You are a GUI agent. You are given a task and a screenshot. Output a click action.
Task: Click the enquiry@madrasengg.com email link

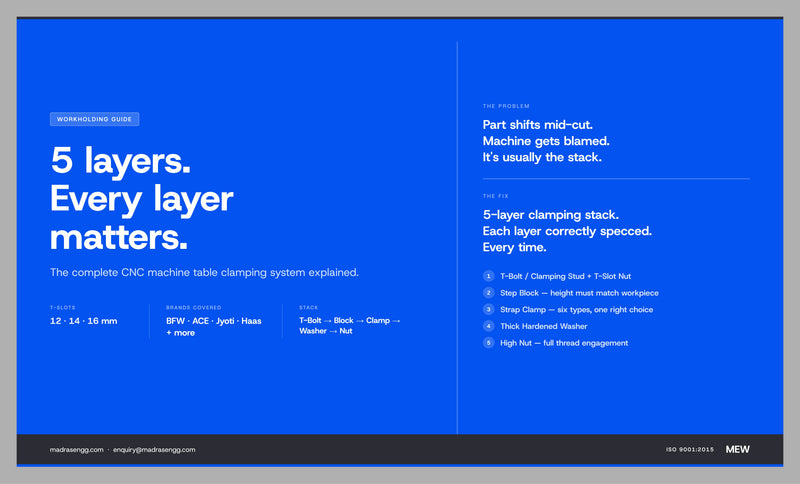[154, 450]
